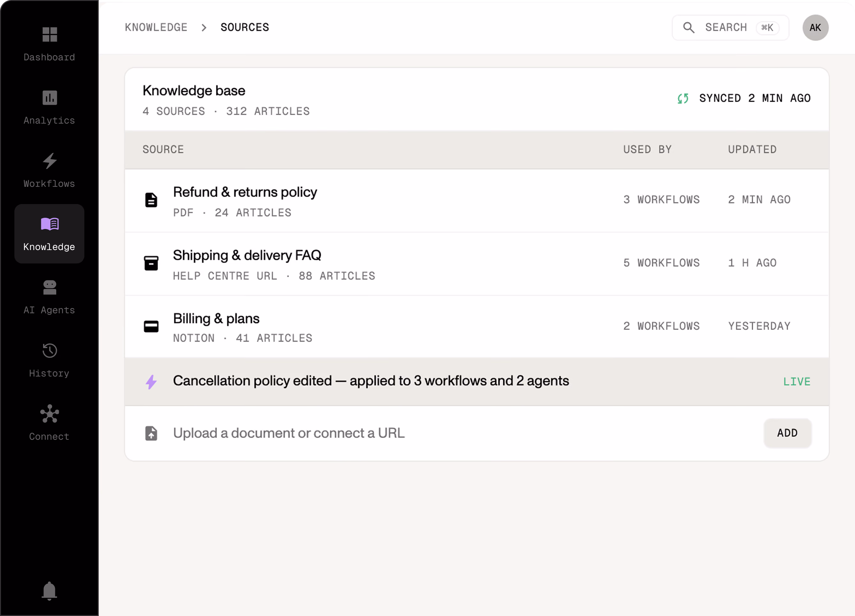
Task: Open the Shipping & delivery FAQ source
Action: (247, 255)
